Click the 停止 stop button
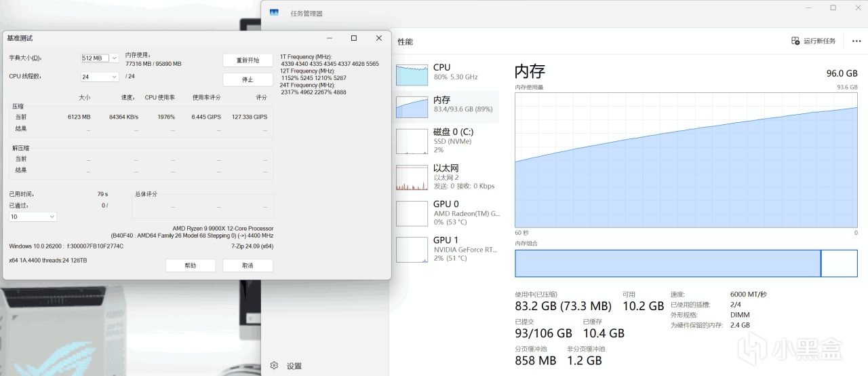 [x=248, y=79]
